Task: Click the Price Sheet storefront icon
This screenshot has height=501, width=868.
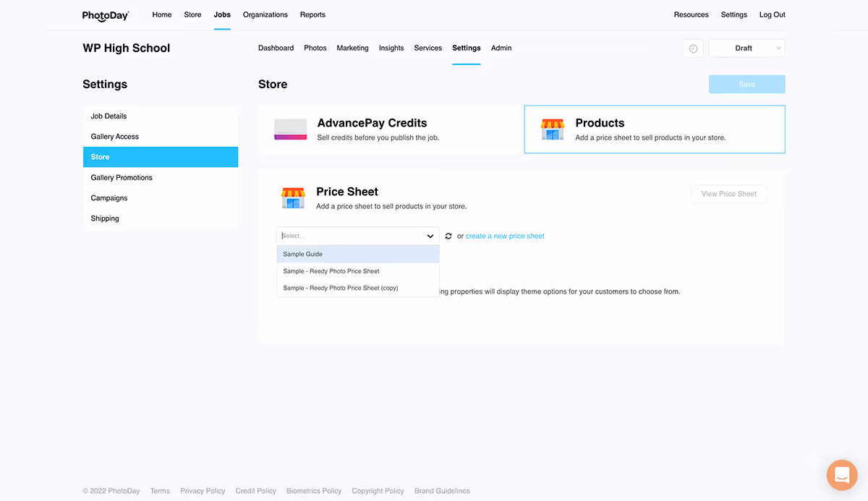Action: coord(293,198)
